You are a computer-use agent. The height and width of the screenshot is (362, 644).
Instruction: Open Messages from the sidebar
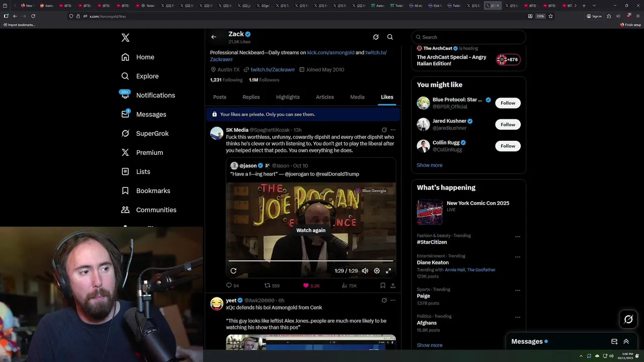click(x=143, y=115)
